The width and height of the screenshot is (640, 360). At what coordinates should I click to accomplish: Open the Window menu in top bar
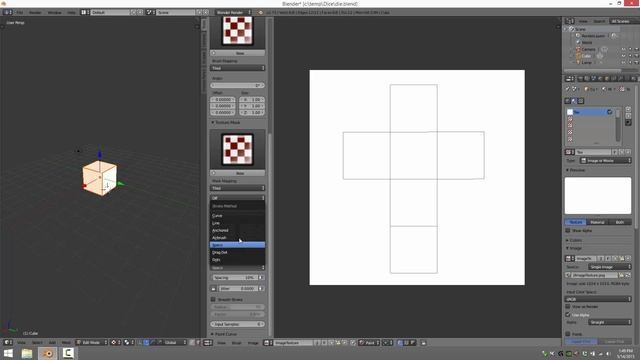click(x=54, y=13)
